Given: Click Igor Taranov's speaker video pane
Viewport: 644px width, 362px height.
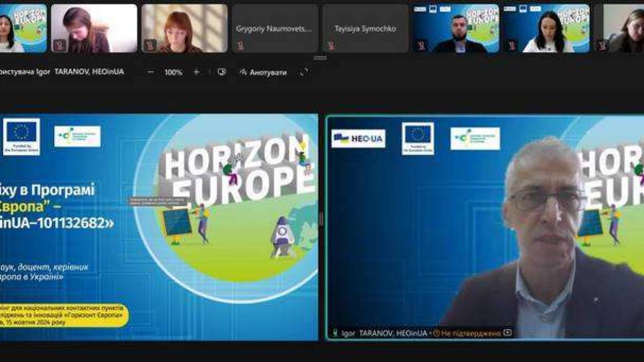Looking at the screenshot, I should tap(485, 227).
